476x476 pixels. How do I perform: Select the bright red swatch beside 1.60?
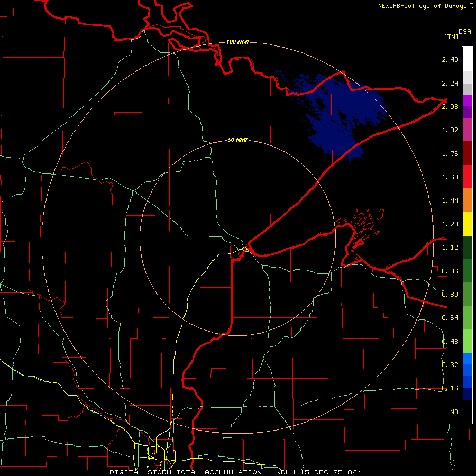click(x=467, y=177)
